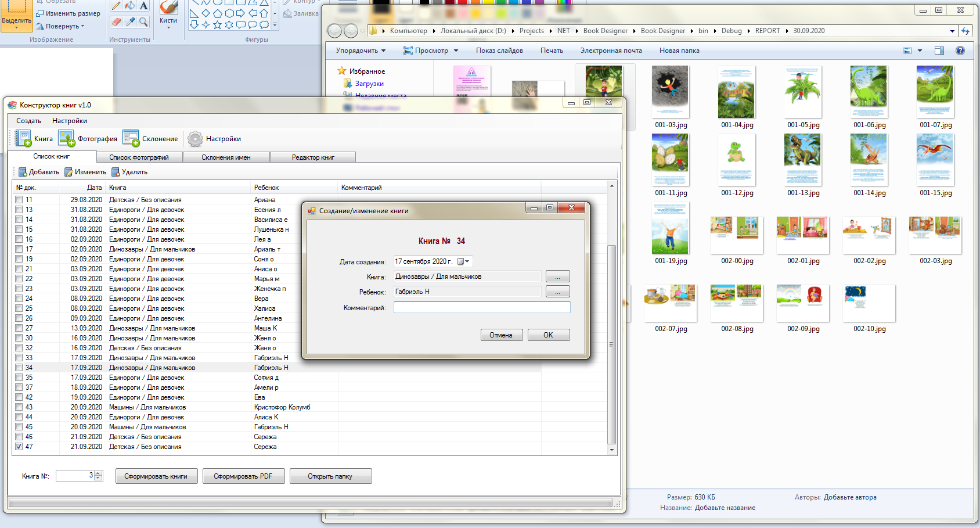Tick the checkbox for book row 22
Viewport: 980px width, 528px height.
pos(19,279)
